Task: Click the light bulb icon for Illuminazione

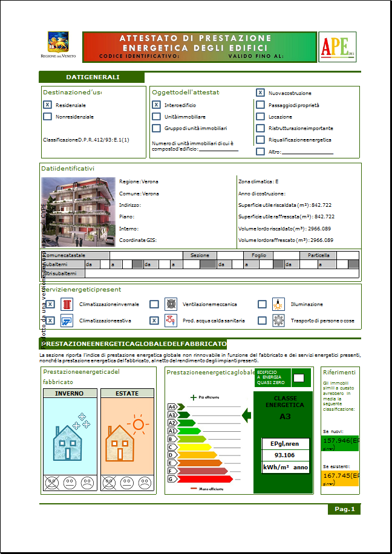Action: click(x=278, y=304)
